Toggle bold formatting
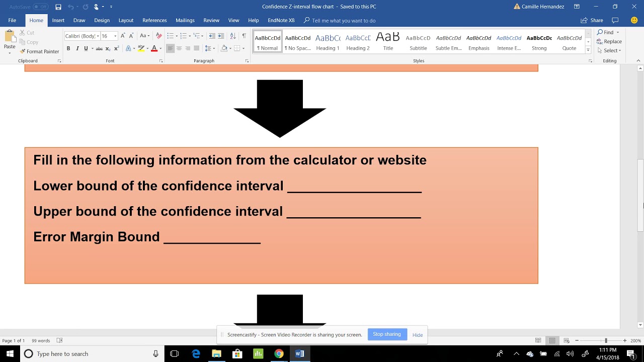This screenshot has width=644, height=362. tap(68, 48)
